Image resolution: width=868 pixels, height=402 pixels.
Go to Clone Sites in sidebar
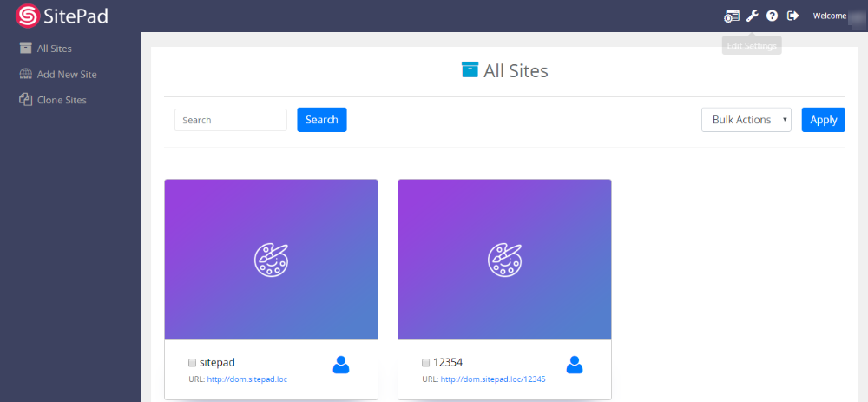pos(61,100)
